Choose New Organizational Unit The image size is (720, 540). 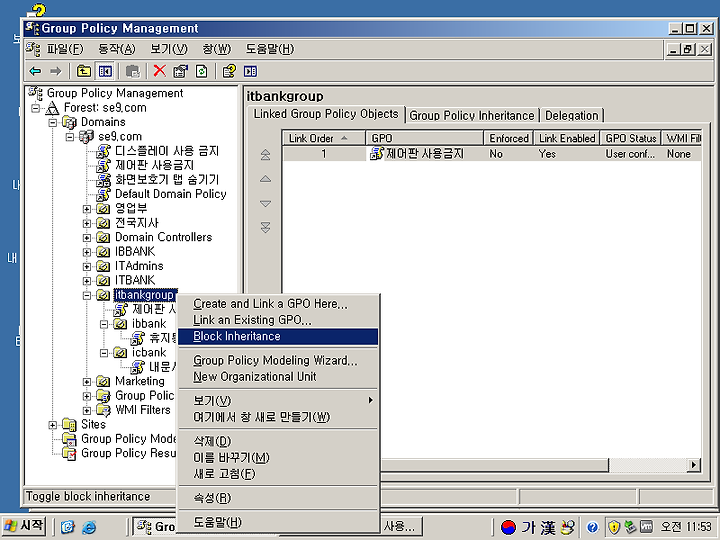pyautogui.click(x=278, y=377)
